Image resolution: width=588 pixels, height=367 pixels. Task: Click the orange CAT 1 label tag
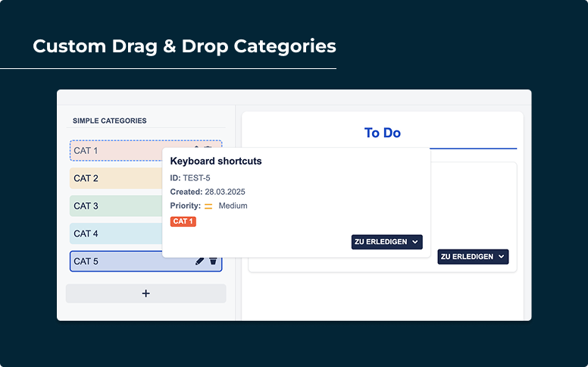tap(183, 221)
